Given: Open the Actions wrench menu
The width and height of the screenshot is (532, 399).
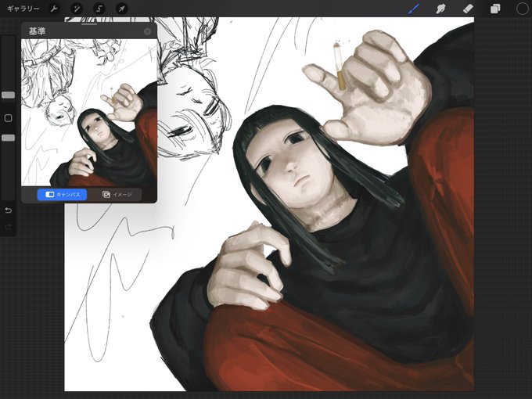Looking at the screenshot, I should tap(54, 9).
